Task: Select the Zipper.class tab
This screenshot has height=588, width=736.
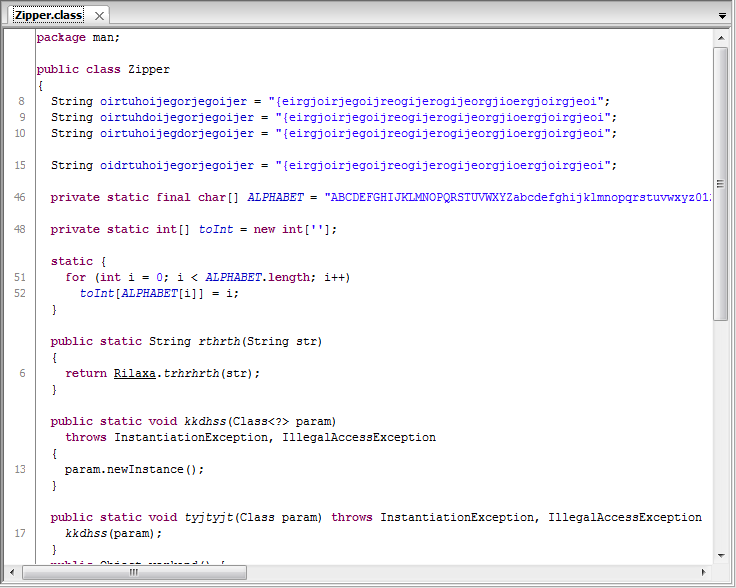Action: click(48, 16)
